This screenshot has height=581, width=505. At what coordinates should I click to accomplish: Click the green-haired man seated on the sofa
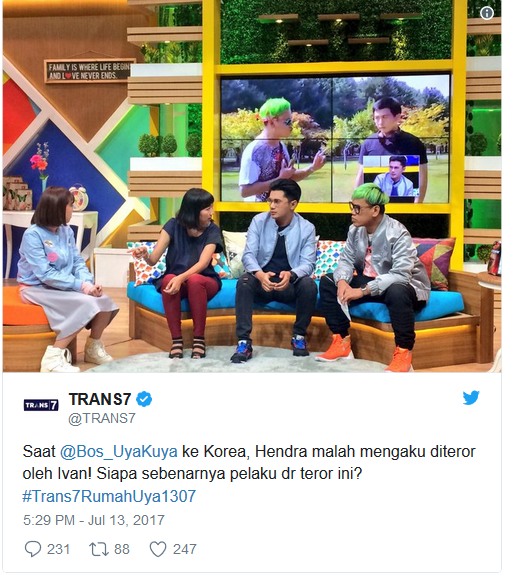click(374, 276)
